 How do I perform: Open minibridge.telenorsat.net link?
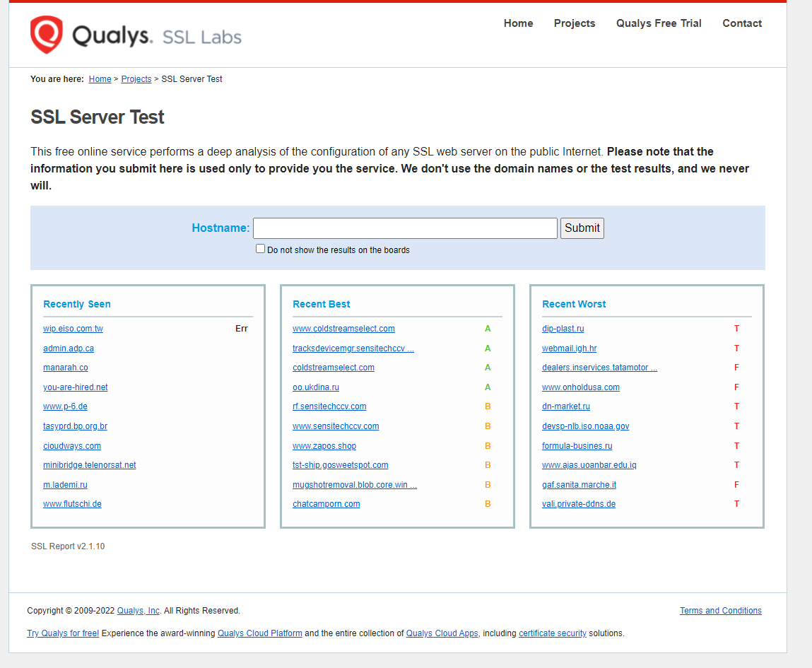(90, 464)
